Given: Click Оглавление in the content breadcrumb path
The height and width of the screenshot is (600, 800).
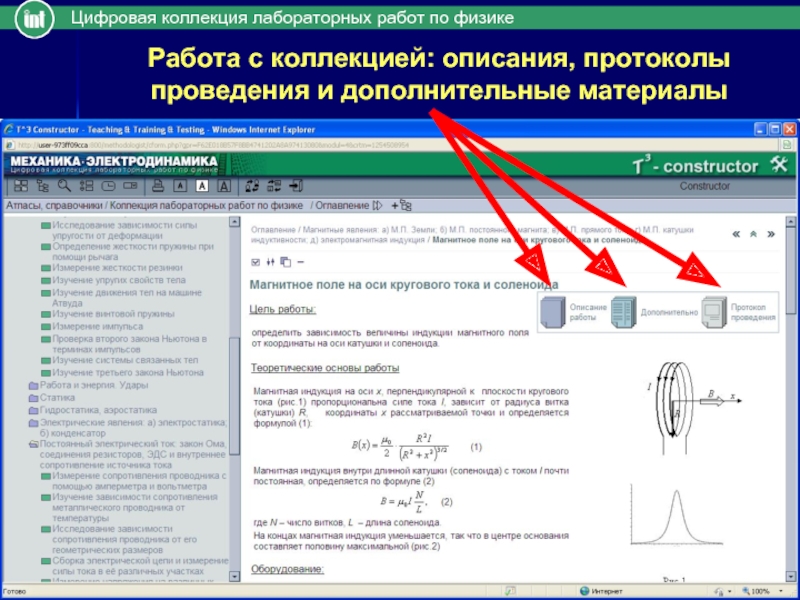Looking at the screenshot, I should coord(273,230).
